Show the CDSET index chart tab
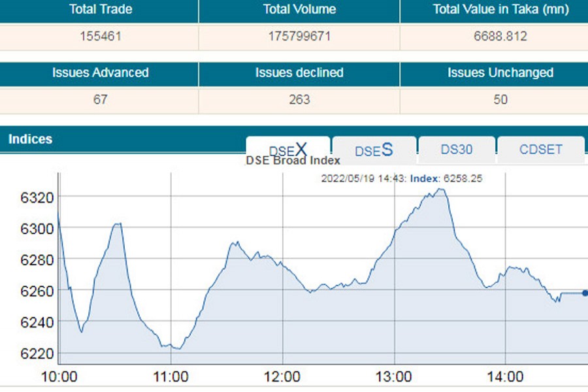This screenshot has height=392, width=588. [540, 149]
